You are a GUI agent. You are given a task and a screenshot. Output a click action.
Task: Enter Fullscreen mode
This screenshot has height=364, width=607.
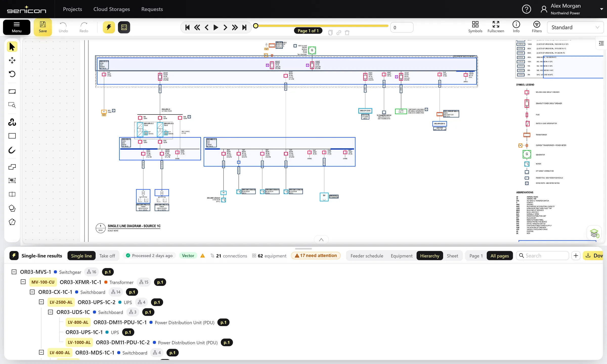point(496,27)
